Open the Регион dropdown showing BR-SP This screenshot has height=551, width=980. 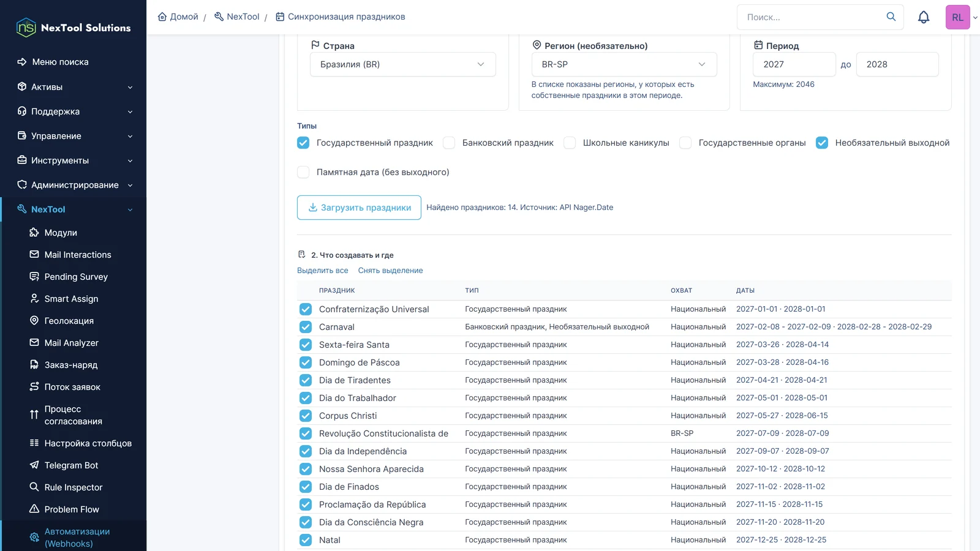click(x=624, y=64)
